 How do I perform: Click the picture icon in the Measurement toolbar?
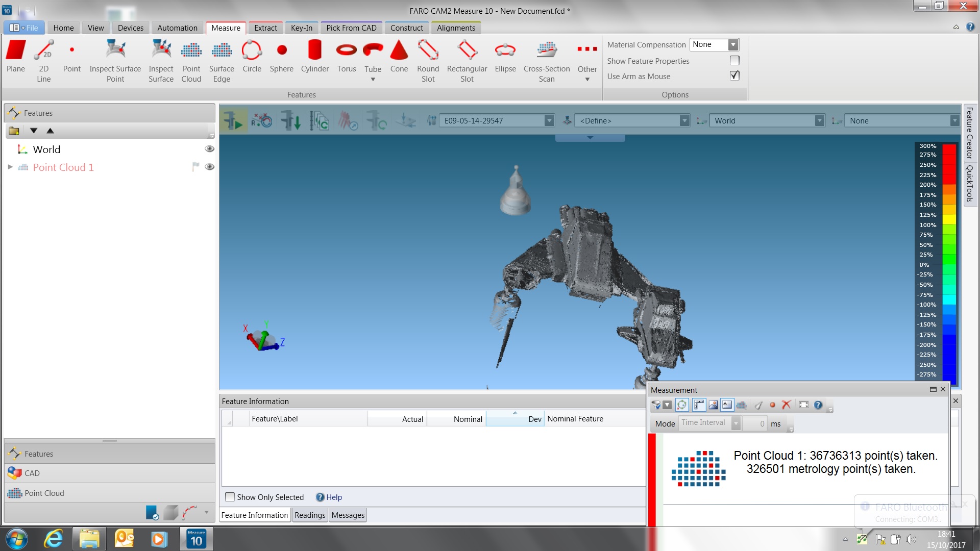714,405
